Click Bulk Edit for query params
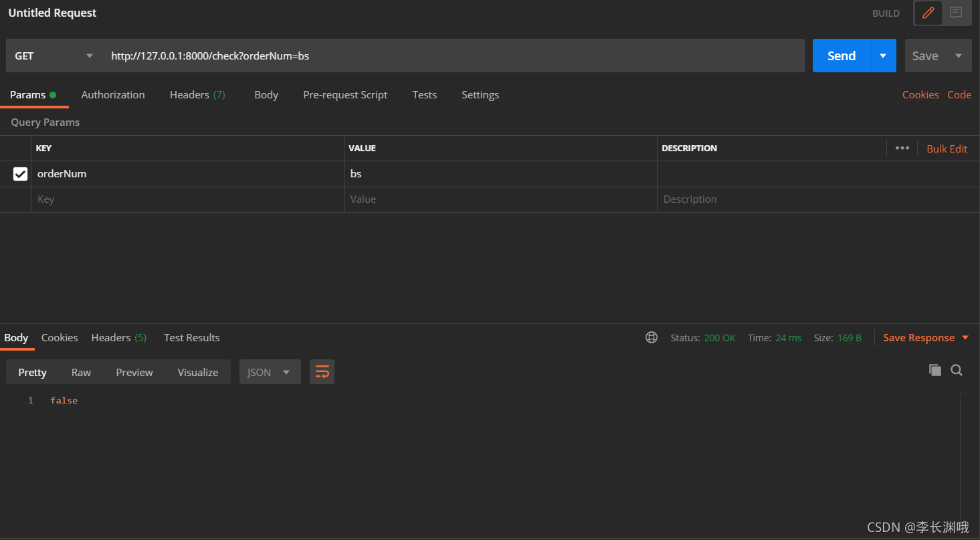 (x=947, y=149)
